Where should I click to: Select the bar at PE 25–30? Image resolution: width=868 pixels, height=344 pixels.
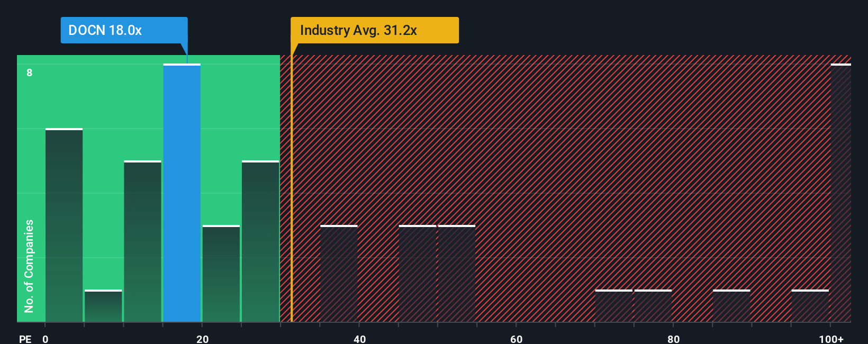[x=260, y=241]
